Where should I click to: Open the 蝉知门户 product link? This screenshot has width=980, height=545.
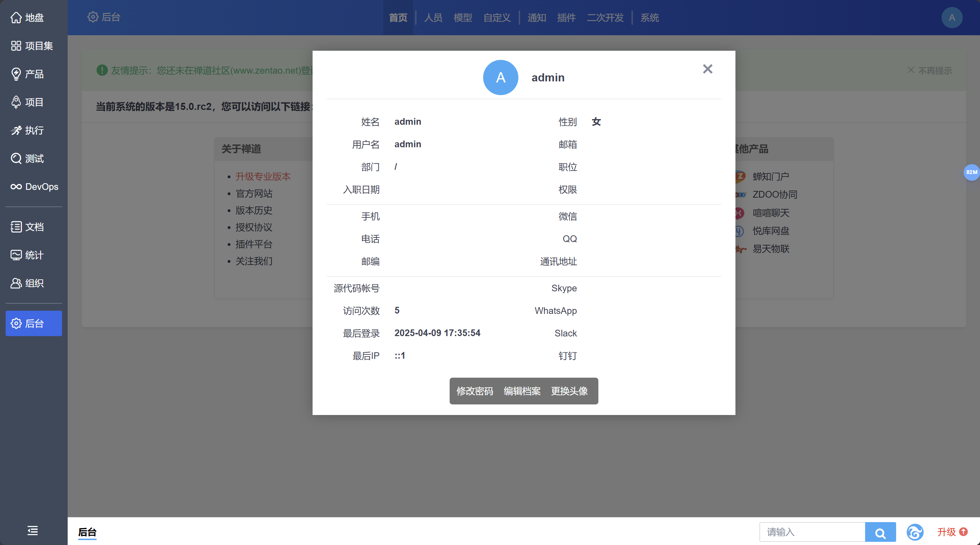(x=770, y=176)
